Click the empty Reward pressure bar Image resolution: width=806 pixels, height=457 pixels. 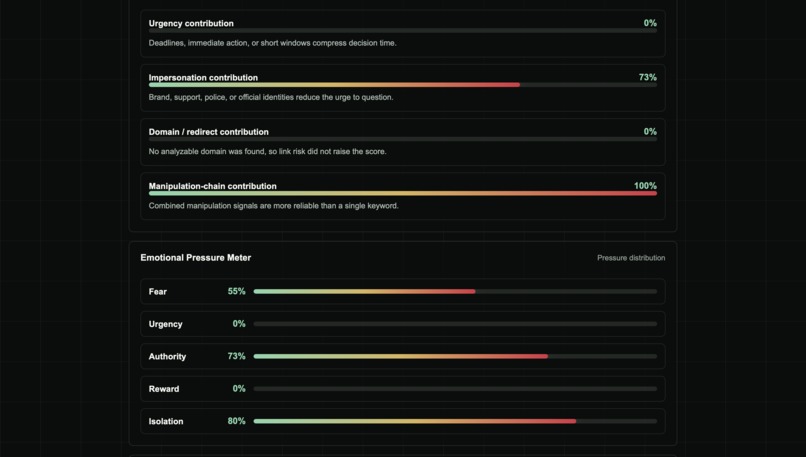point(455,389)
